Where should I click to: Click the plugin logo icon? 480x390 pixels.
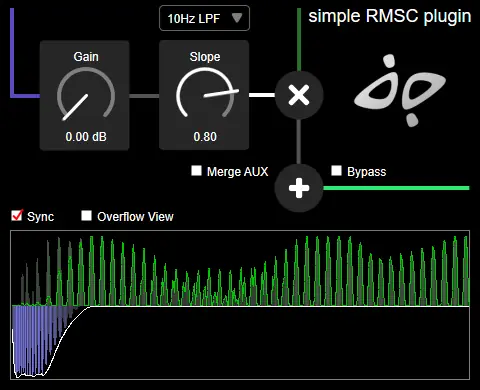tap(400, 91)
